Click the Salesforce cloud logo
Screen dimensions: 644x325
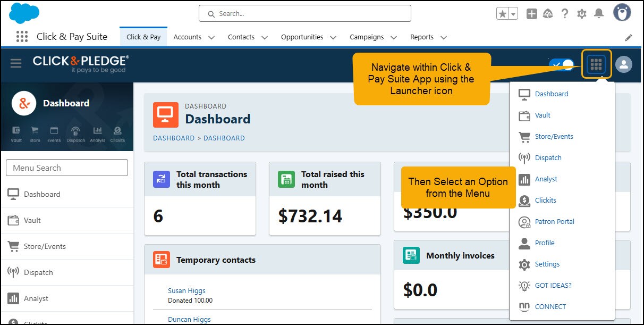[24, 13]
